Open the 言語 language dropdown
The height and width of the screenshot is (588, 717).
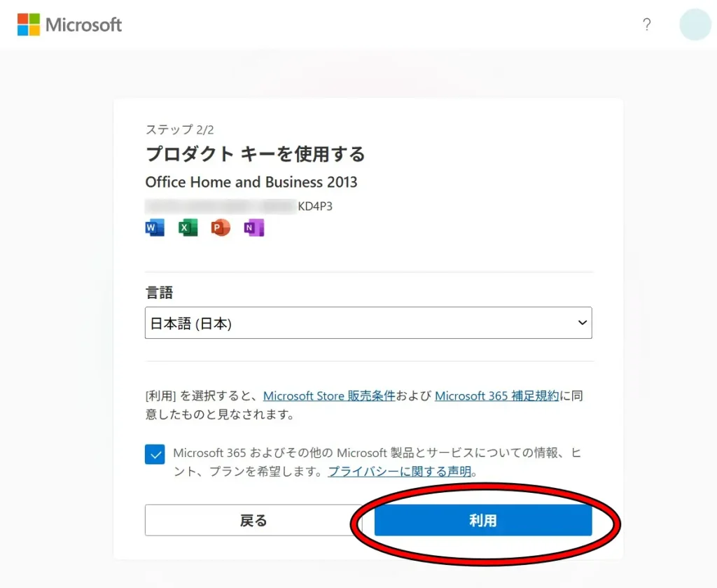(368, 323)
